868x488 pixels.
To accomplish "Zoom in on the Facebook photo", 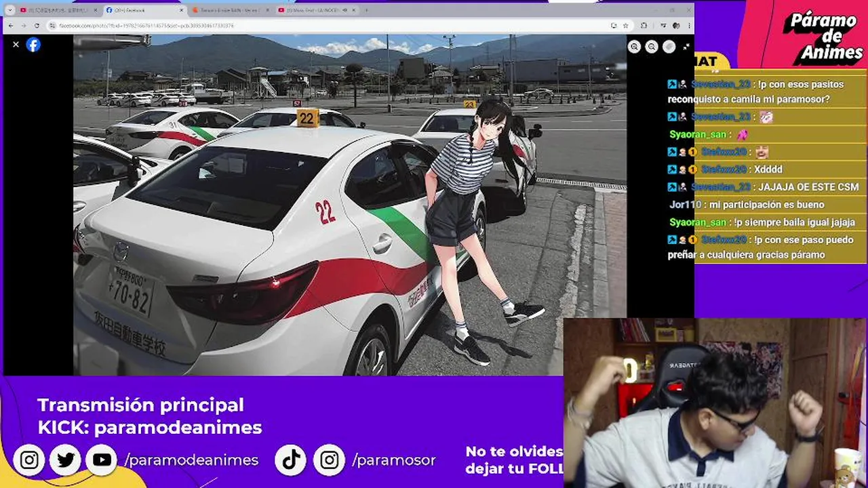I will [634, 47].
